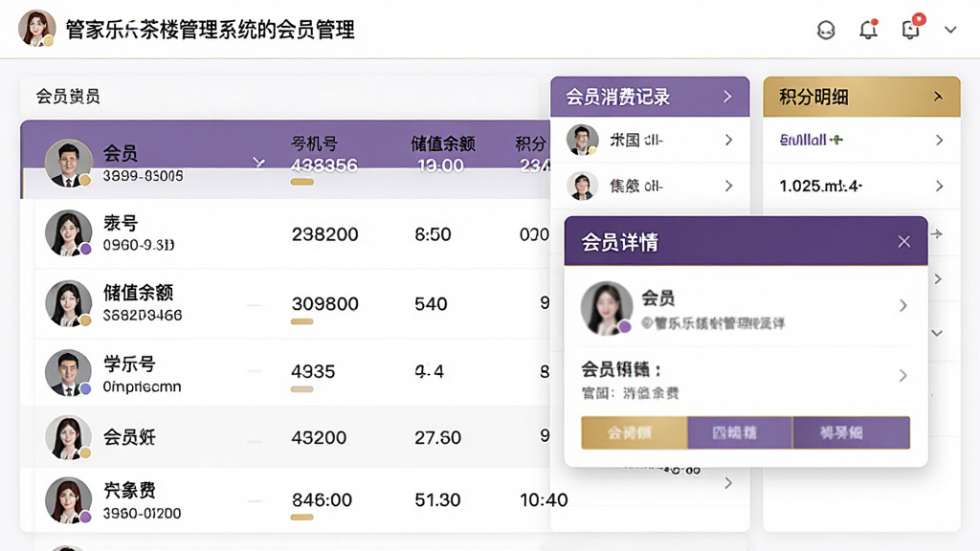Open the first points detail row arrow

coord(940,140)
